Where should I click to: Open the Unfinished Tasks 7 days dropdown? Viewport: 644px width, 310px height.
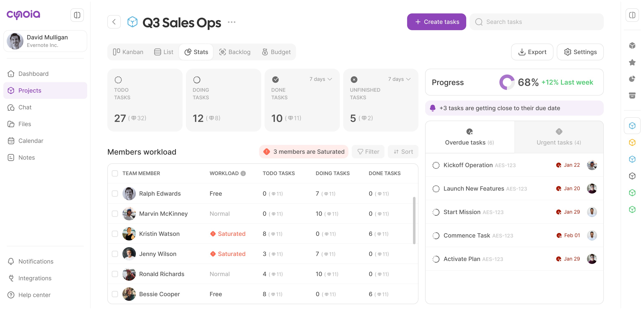[399, 79]
